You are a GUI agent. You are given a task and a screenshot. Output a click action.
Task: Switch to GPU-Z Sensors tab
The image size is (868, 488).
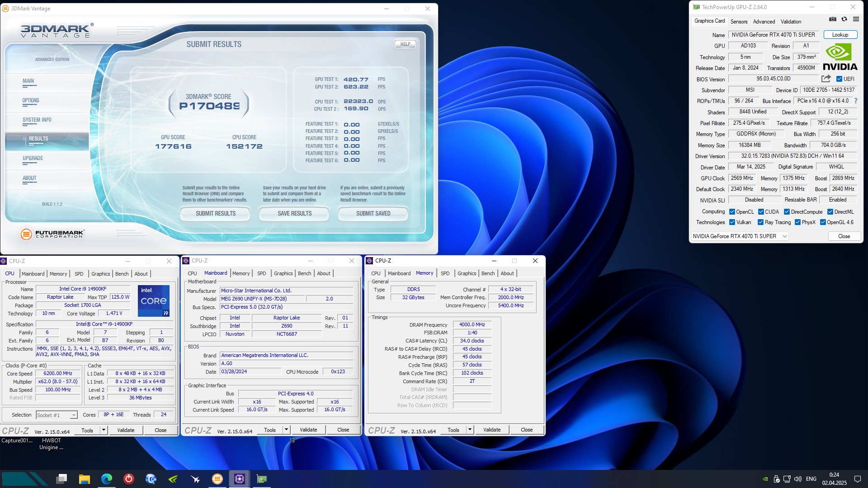[739, 21]
